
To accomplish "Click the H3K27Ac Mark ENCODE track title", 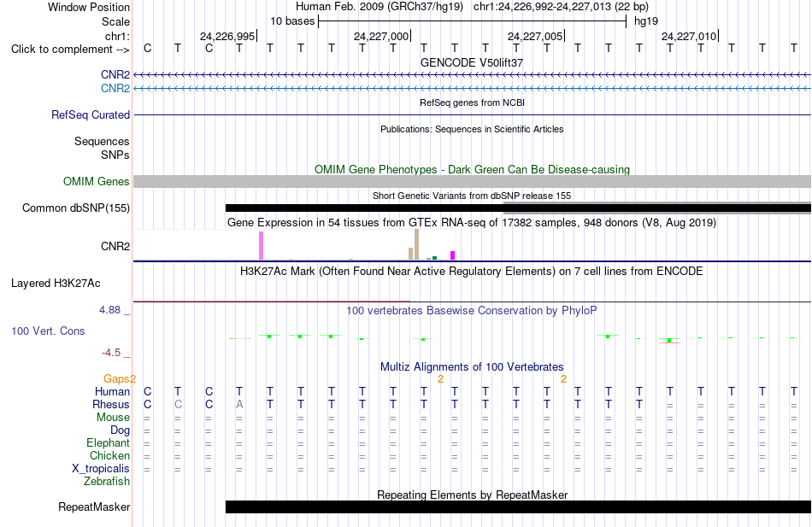I will click(472, 272).
